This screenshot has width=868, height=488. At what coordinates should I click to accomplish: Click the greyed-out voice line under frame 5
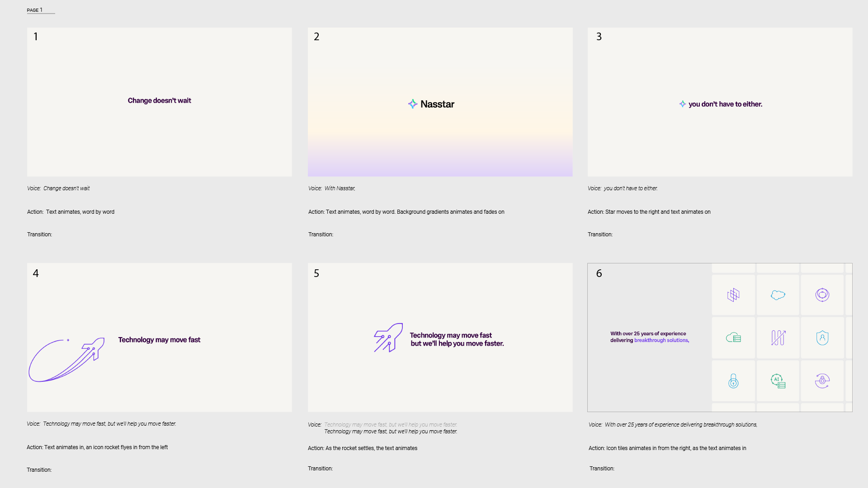click(391, 425)
